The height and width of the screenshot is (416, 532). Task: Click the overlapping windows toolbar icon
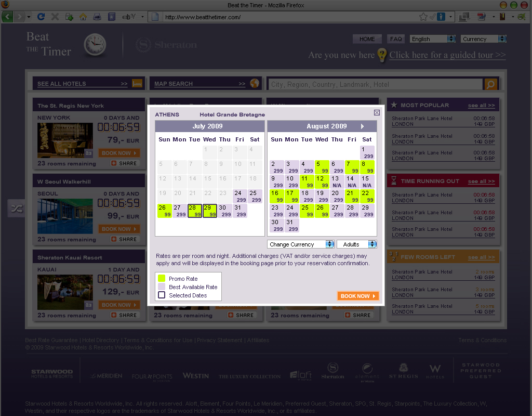(x=464, y=17)
